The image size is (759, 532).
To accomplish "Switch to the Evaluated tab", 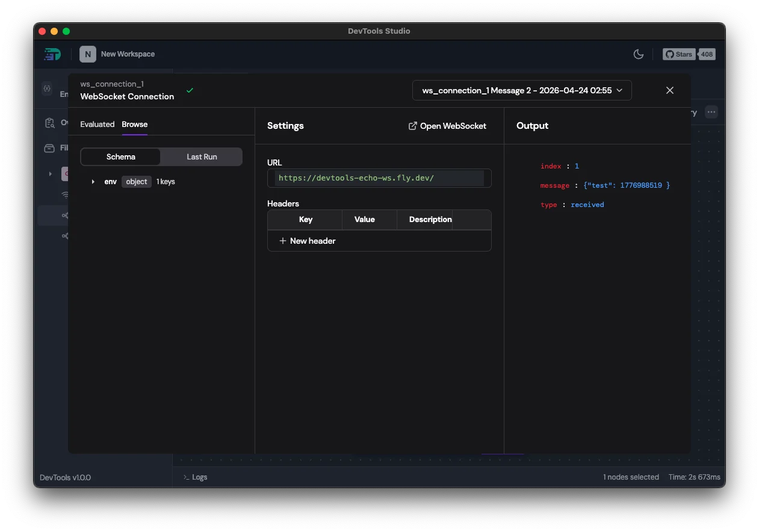I will coord(98,124).
